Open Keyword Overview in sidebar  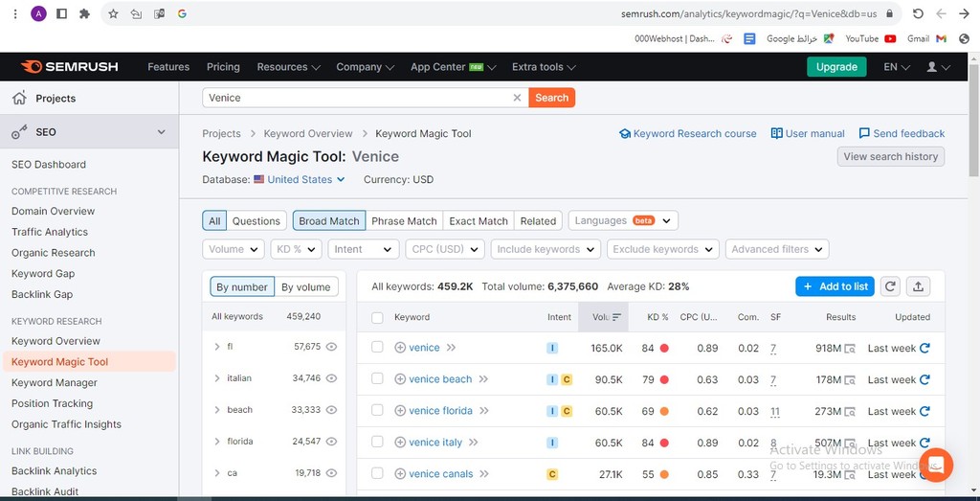pos(56,341)
